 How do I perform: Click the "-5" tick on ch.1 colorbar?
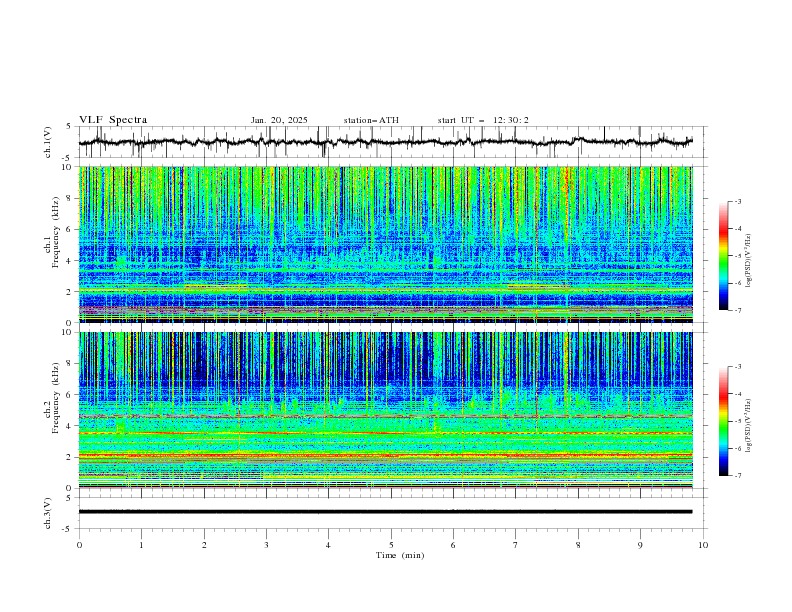point(738,256)
